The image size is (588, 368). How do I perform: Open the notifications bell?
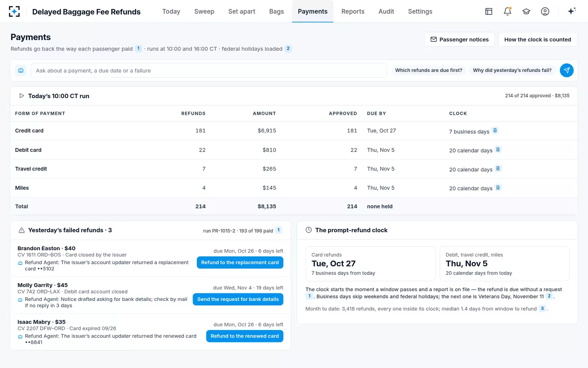click(x=508, y=11)
